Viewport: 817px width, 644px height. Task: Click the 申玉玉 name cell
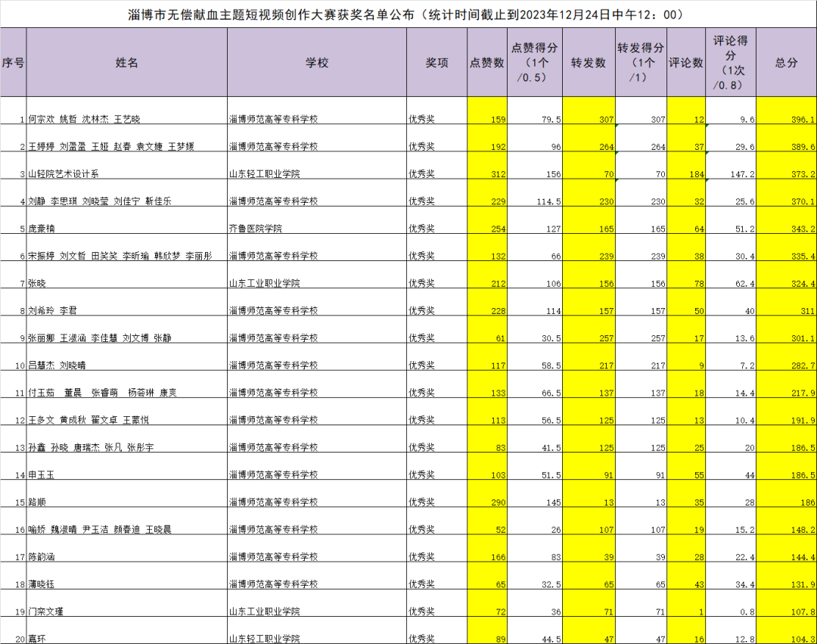(126, 466)
